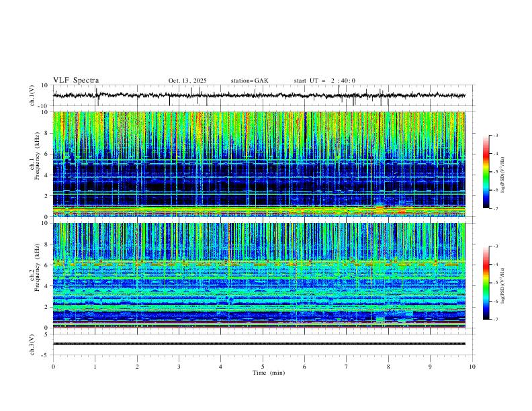Click the ch.1 spectrogram plot

click(259, 164)
